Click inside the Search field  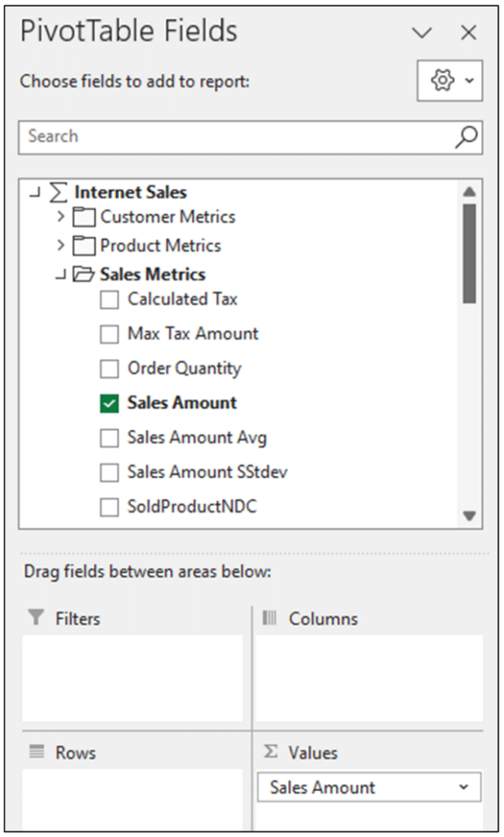click(x=204, y=136)
